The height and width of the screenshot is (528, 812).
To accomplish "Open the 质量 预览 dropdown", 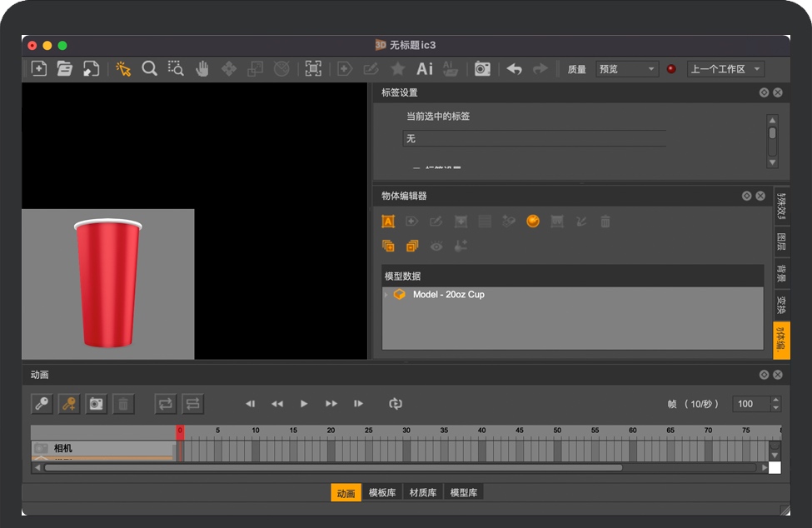I will click(x=627, y=69).
